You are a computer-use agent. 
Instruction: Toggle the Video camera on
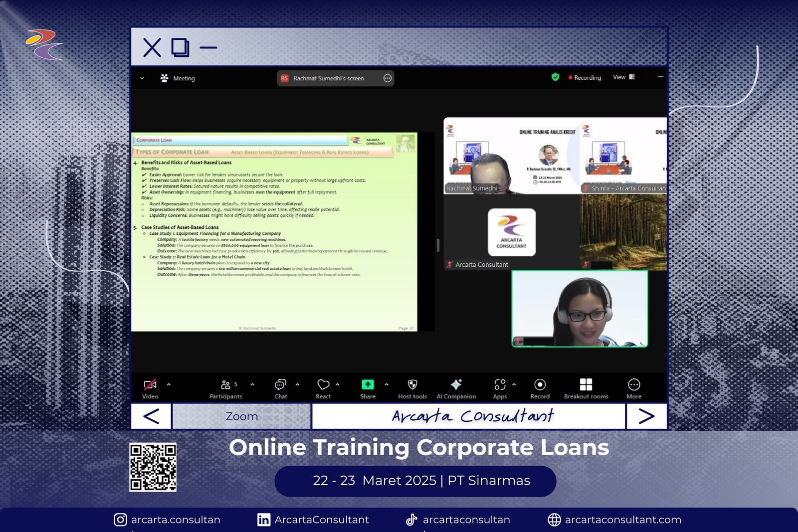point(150,385)
